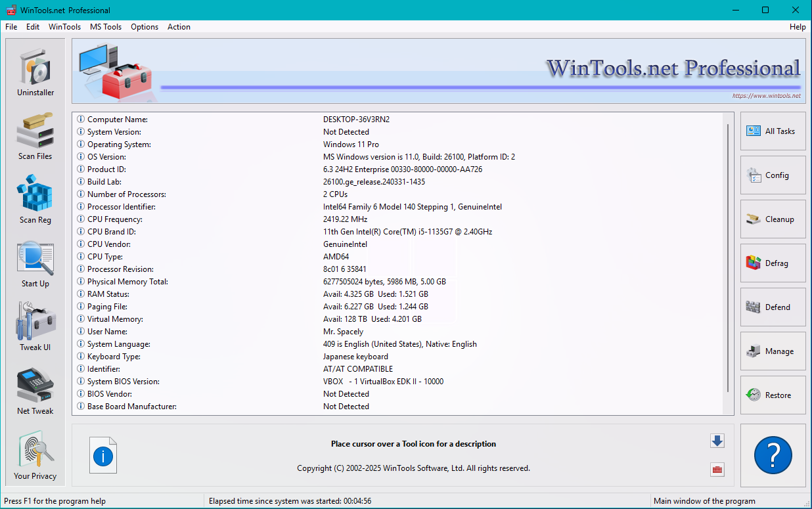Viewport: 812px width, 509px height.
Task: Click the red toolbox icon near copyright
Action: point(717,469)
